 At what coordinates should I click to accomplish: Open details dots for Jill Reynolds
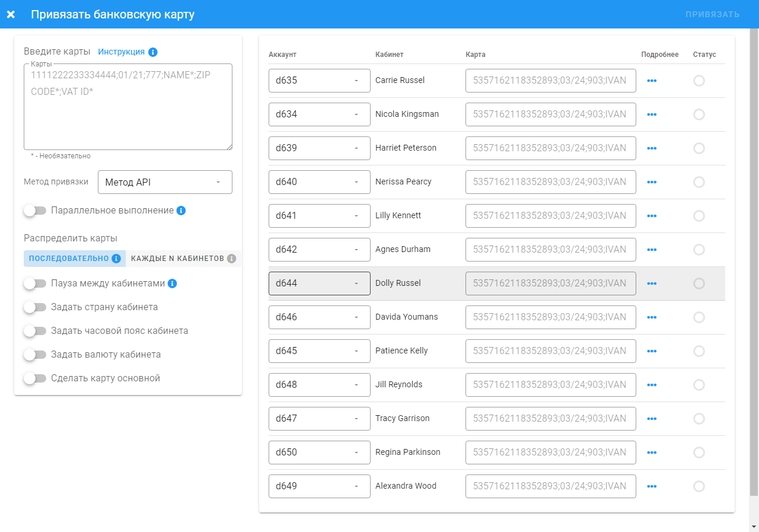(x=652, y=385)
